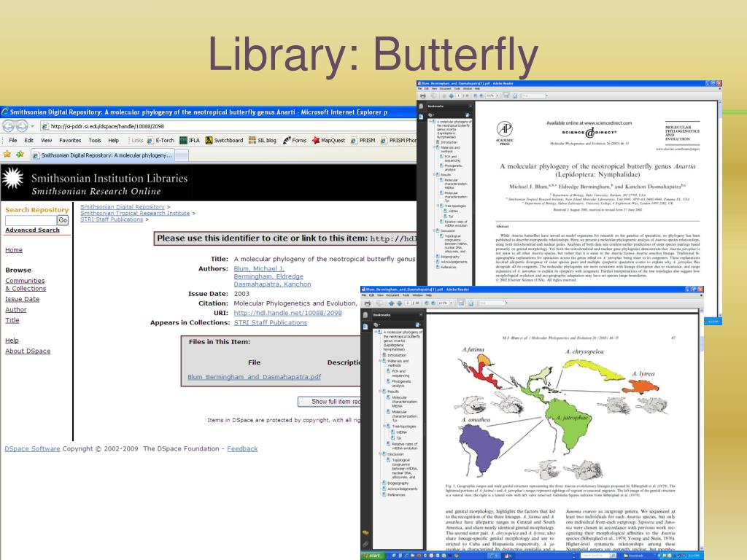Open the recent pages dropdown beside Forward
The image size is (747, 560).
click(32, 127)
